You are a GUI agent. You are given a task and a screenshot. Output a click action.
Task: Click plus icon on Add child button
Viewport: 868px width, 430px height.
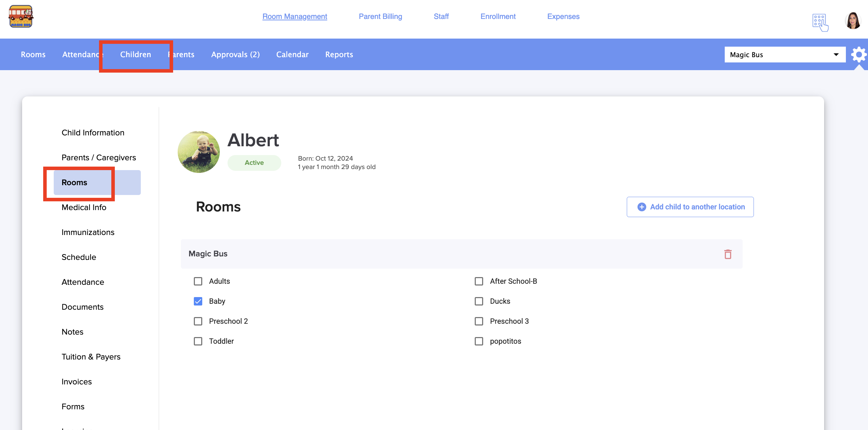tap(642, 207)
